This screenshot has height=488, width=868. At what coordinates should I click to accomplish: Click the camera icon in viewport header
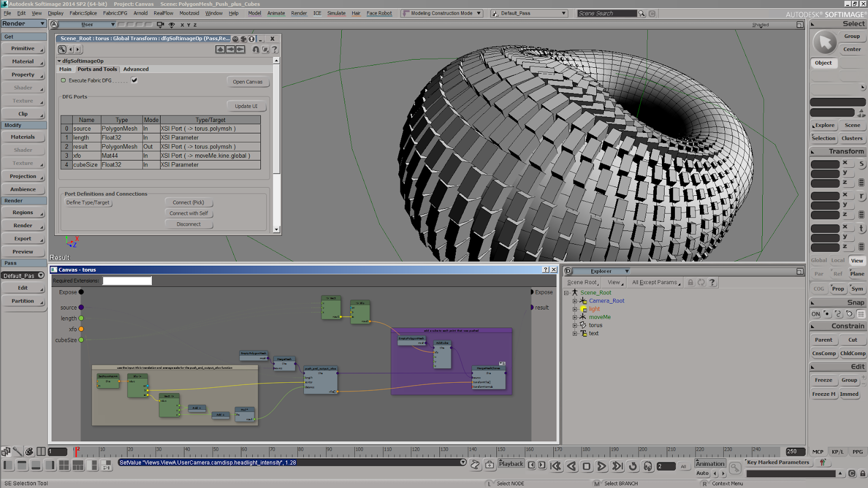pyautogui.click(x=160, y=24)
